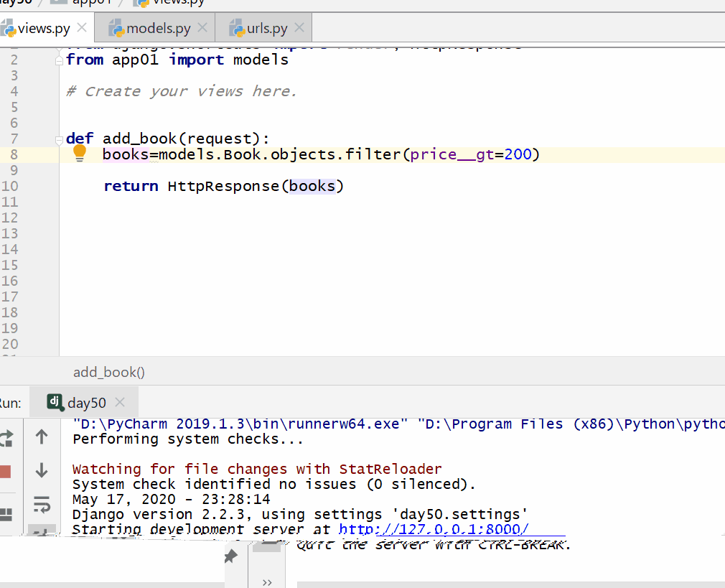Screen dimensions: 725x588
Task: Collapse the import block fold marker
Action: coord(60,60)
